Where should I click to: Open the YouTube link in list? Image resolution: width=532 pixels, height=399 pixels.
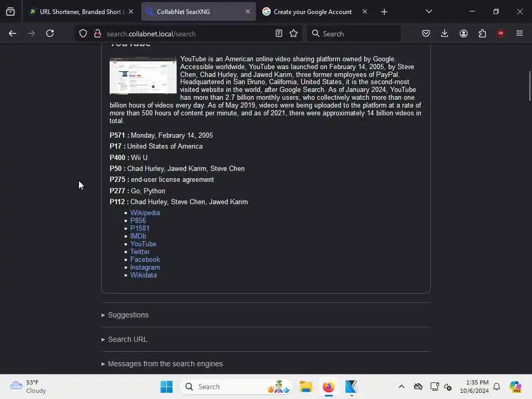(143, 244)
